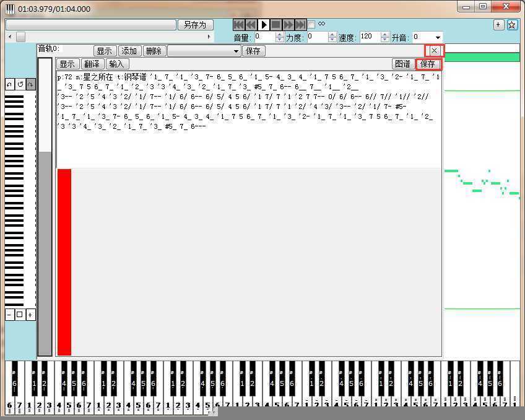Click the 音量 (volume) value field
Viewport: 525px width, 420px height.
point(264,37)
